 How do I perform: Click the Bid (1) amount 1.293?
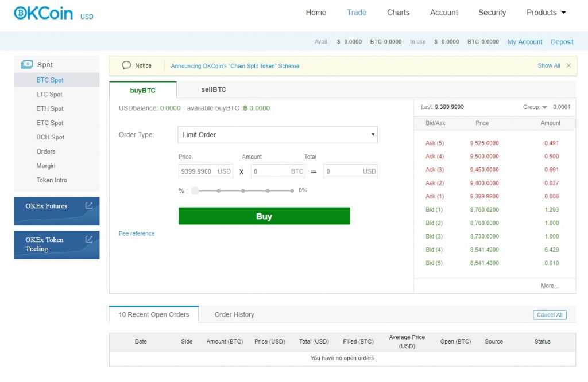[552, 210]
